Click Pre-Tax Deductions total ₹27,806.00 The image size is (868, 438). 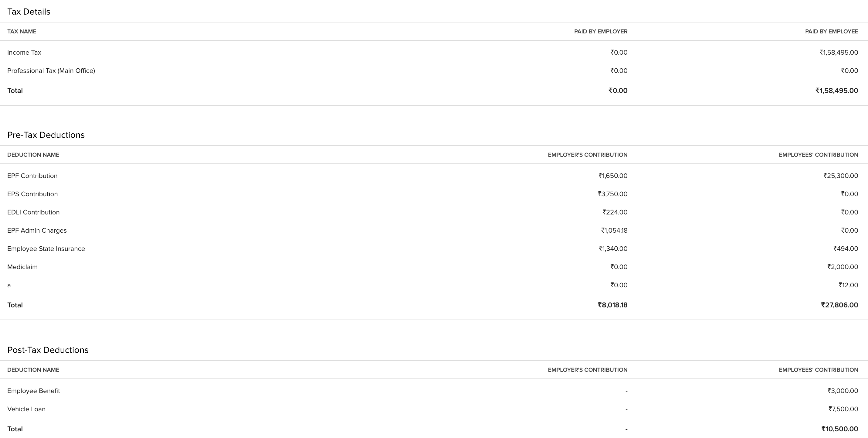tap(839, 305)
